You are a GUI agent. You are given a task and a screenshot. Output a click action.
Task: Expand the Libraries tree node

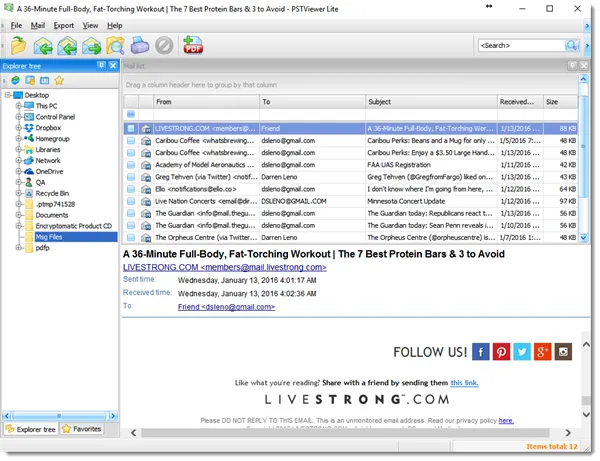tap(18, 149)
